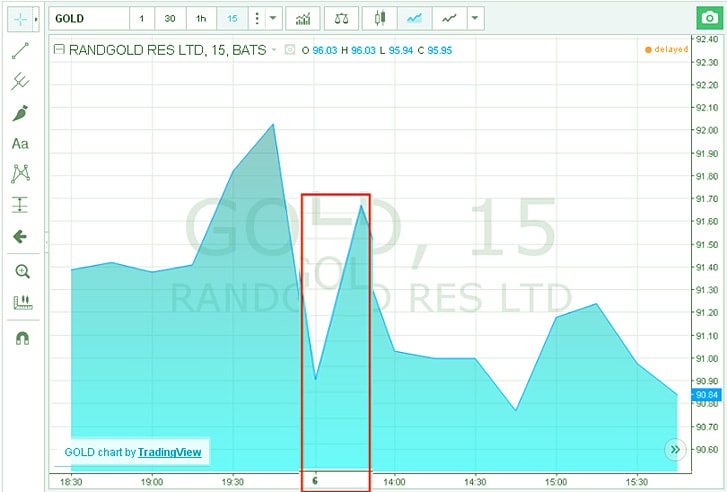The image size is (727, 492).
Task: Select the Aa text annotation tool
Action: [x=20, y=144]
